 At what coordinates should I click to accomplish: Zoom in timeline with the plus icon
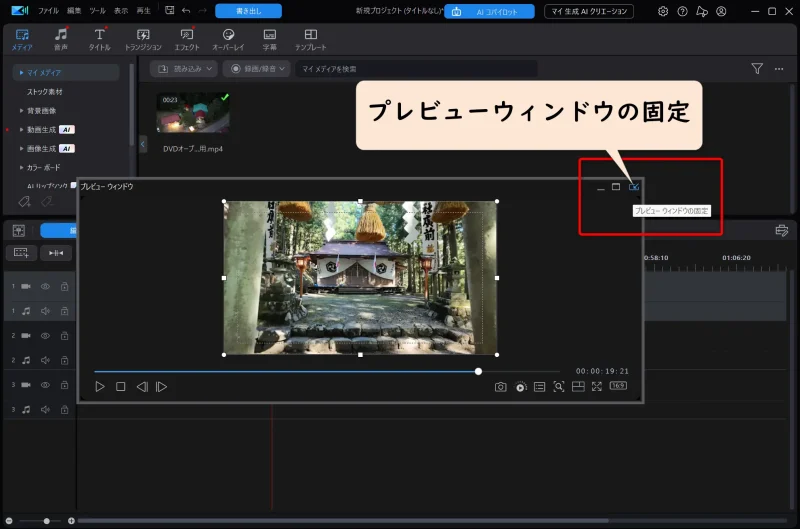[x=71, y=521]
